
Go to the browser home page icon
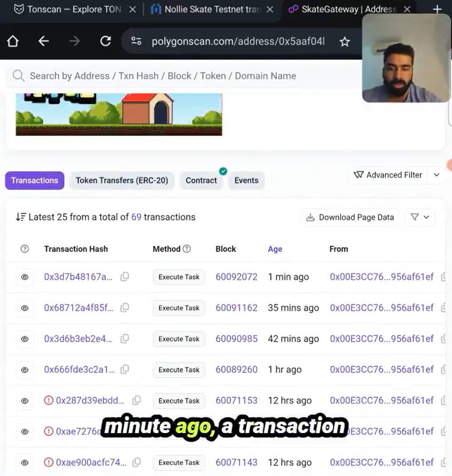coord(13,41)
